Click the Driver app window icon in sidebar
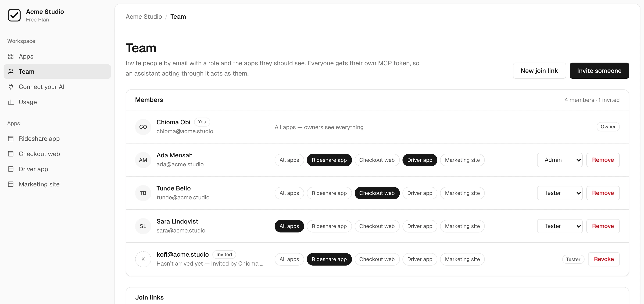Screen dimensions: 644x304 11,169
